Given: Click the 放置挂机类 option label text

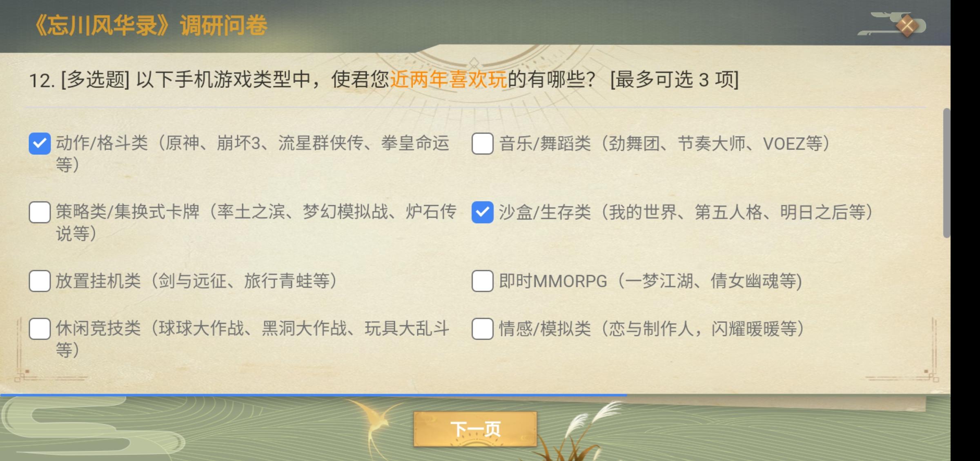Looking at the screenshot, I should pyautogui.click(x=196, y=281).
